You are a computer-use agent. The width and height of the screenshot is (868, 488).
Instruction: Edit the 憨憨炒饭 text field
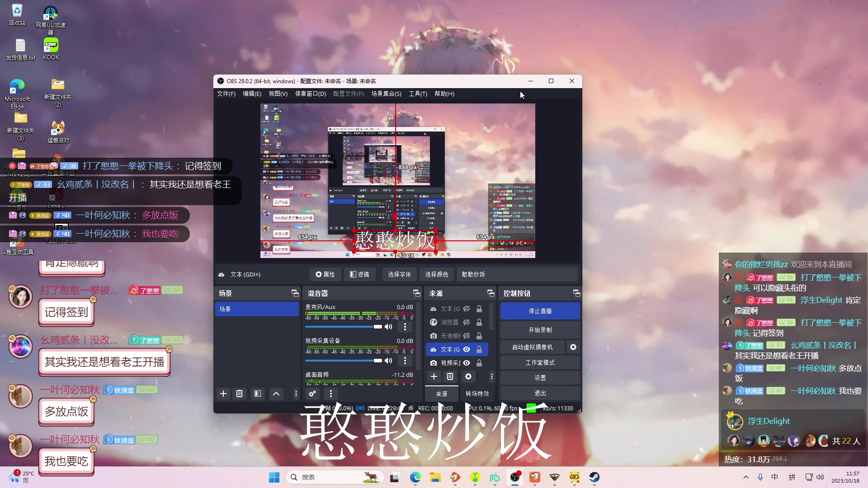point(517,274)
